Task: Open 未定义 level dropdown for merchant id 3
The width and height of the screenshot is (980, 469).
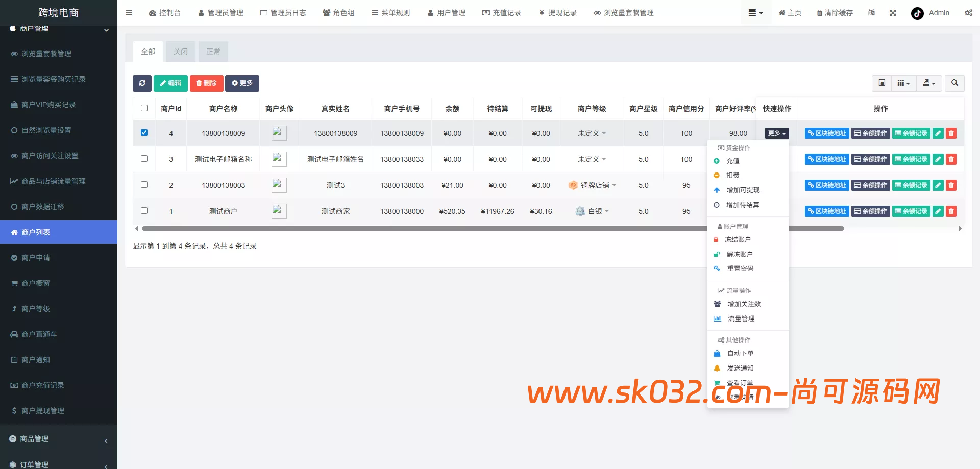Action: 591,159
